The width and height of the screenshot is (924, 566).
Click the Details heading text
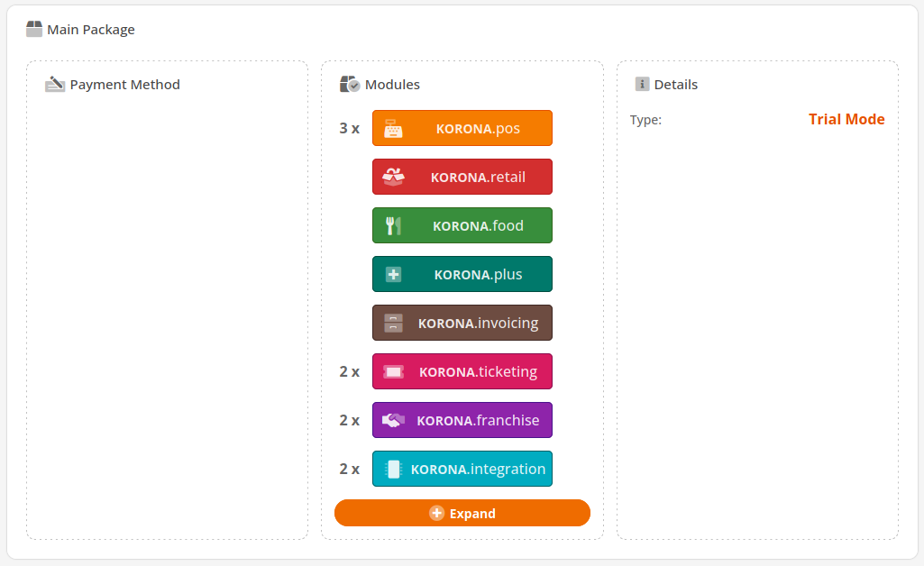676,84
